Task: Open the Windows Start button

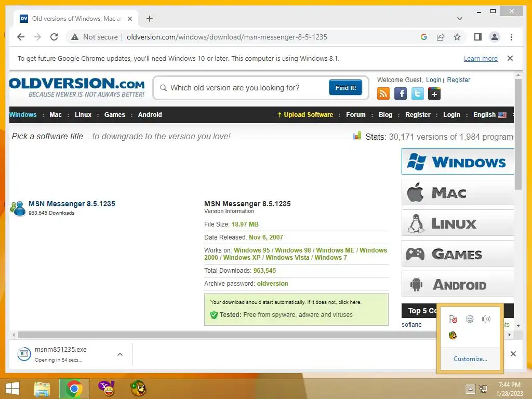Action: coord(12,389)
